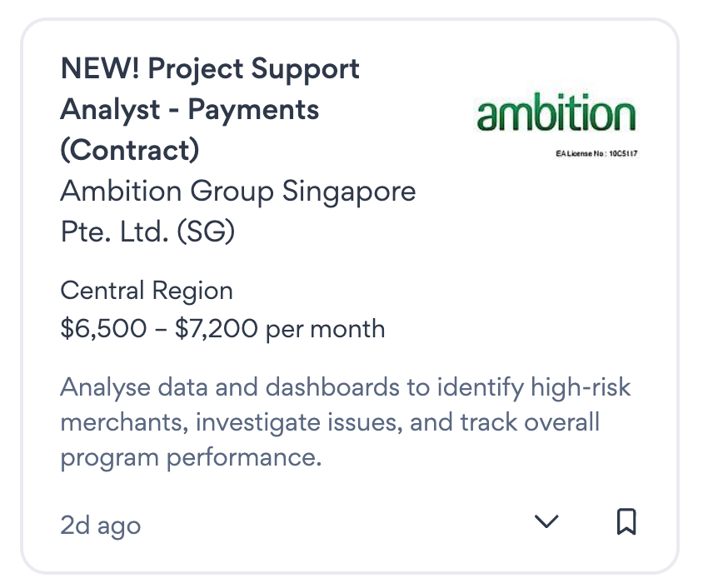Expand job details with the chevron arrow
Image resolution: width=728 pixels, height=583 pixels.
coord(546,522)
